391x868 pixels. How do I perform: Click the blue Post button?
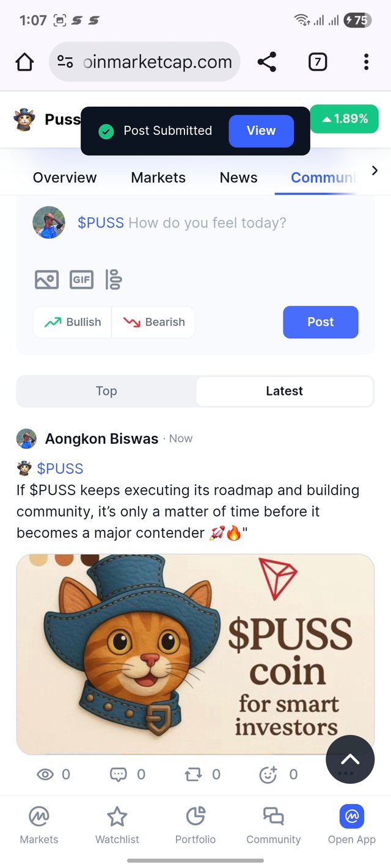[321, 322]
